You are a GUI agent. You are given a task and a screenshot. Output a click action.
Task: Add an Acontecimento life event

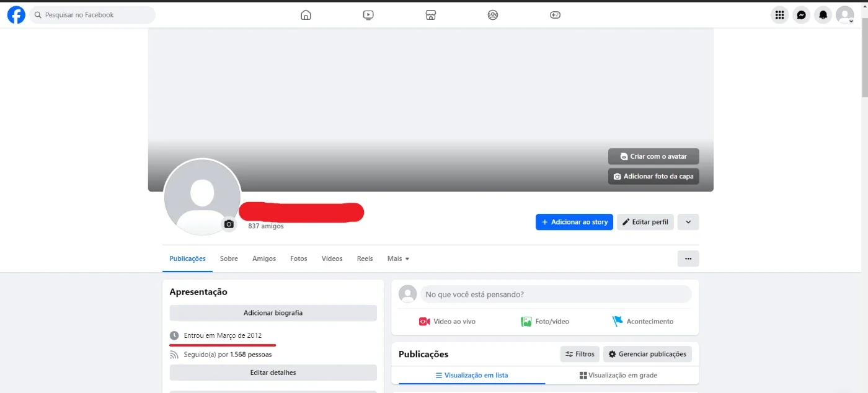643,321
